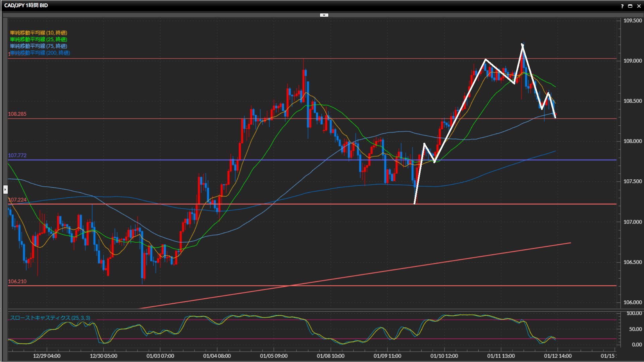This screenshot has height=362, width=644.
Task: Click the Slow Stochastics (25, 3, 3) label
Action: point(50,318)
